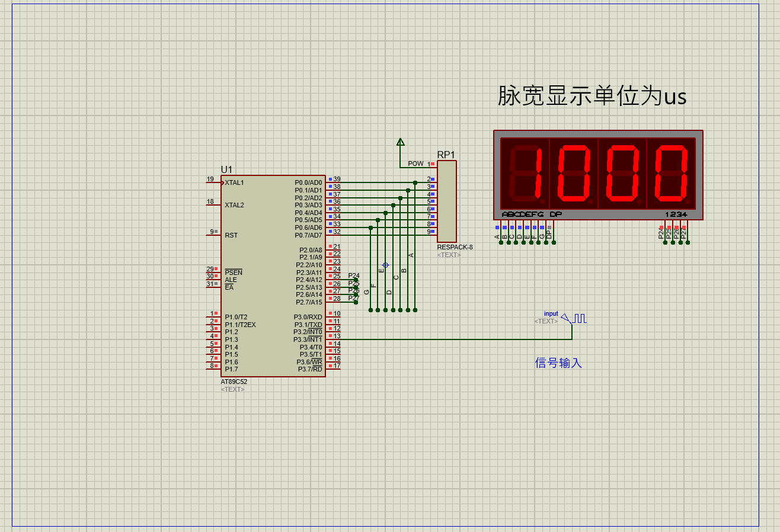Click the input generator name label
780x532 pixels.
click(551, 314)
